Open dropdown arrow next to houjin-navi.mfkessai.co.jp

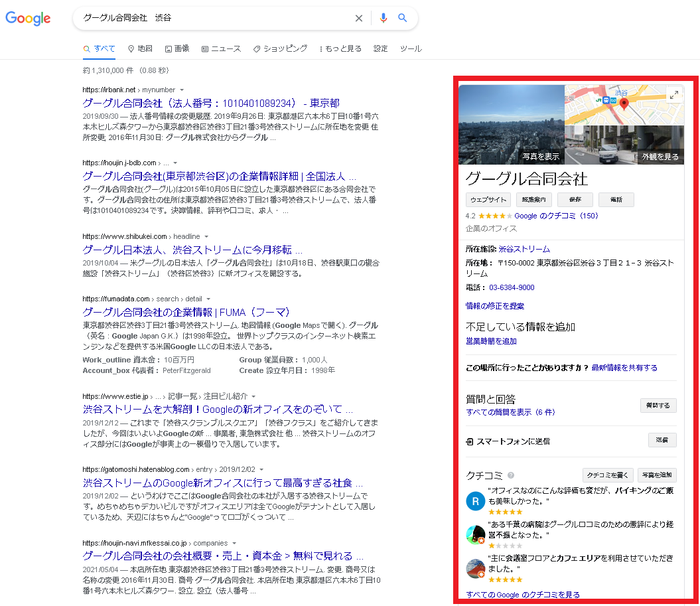(234, 543)
